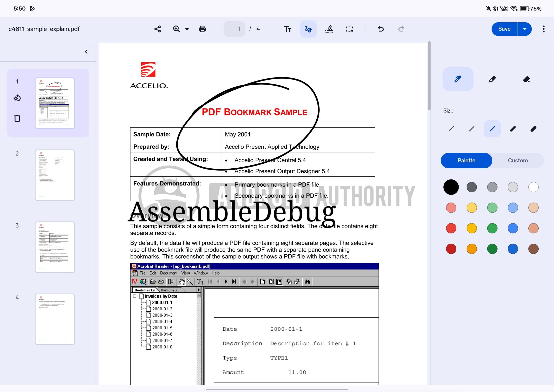Image resolution: width=554 pixels, height=392 pixels.
Task: Select the signature tool icon
Action: (x=329, y=29)
